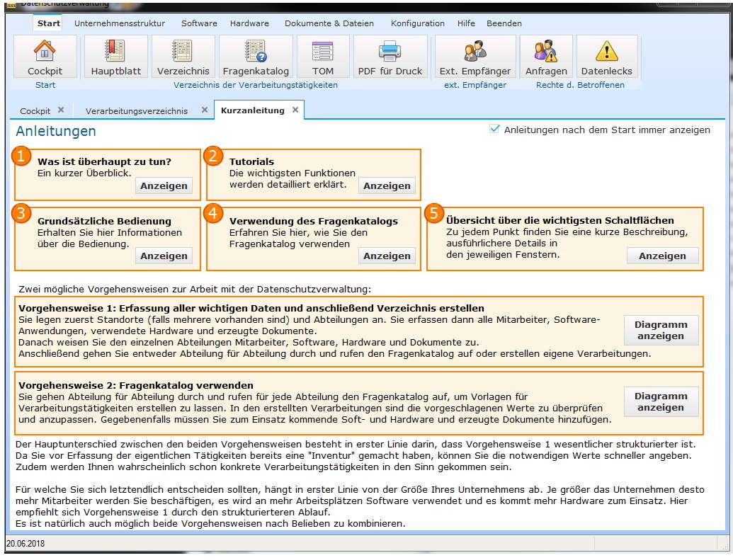Switch to the Verarbeitungsverzeichnis tab
The image size is (733, 560).
point(137,110)
